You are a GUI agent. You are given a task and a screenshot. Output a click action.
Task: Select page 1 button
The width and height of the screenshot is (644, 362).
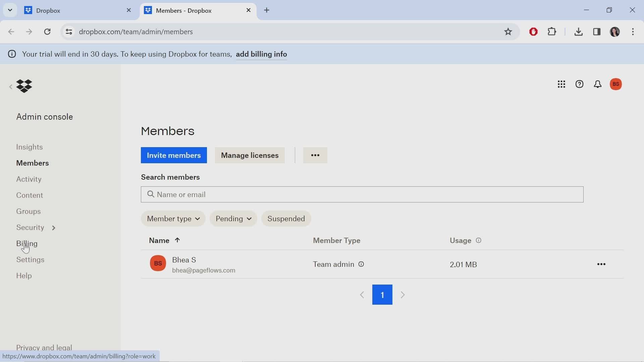[x=382, y=295]
